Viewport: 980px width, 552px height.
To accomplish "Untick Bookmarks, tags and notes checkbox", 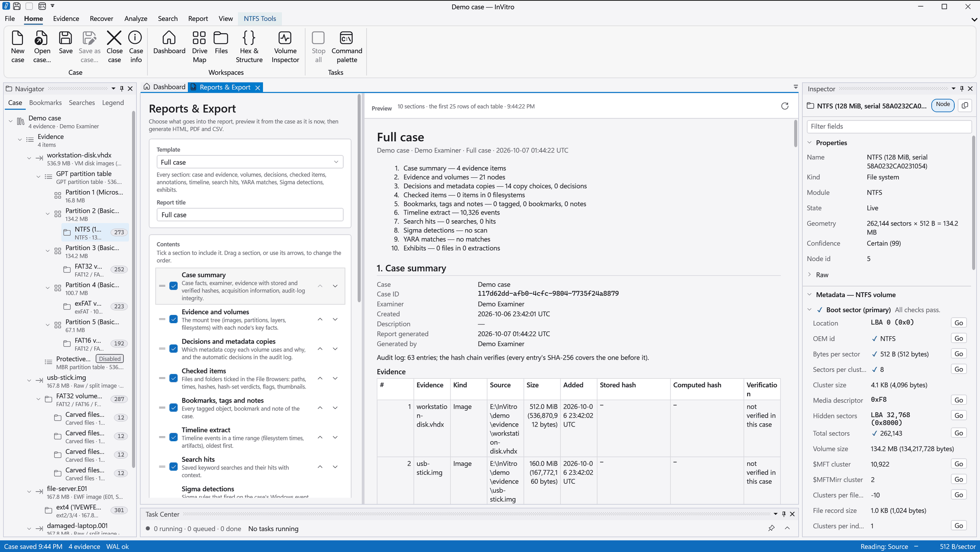I will (x=174, y=408).
